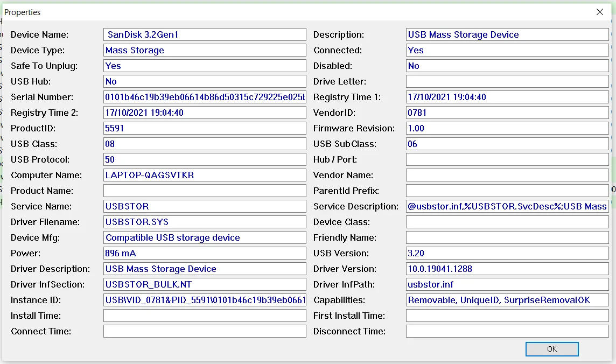Click the Capabilities field
The image size is (616, 364).
click(x=507, y=300)
